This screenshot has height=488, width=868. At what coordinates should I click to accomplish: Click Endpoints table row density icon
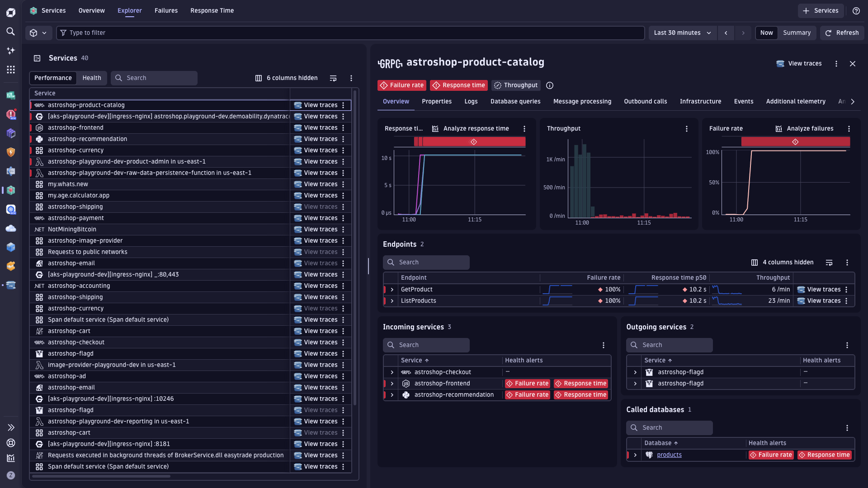[829, 263]
